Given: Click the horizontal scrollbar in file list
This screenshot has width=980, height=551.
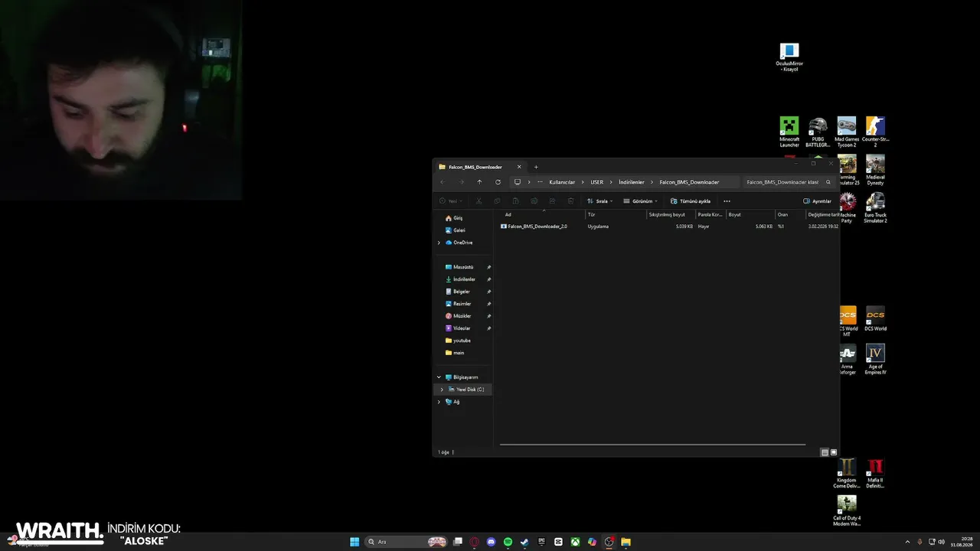Looking at the screenshot, I should (652, 444).
